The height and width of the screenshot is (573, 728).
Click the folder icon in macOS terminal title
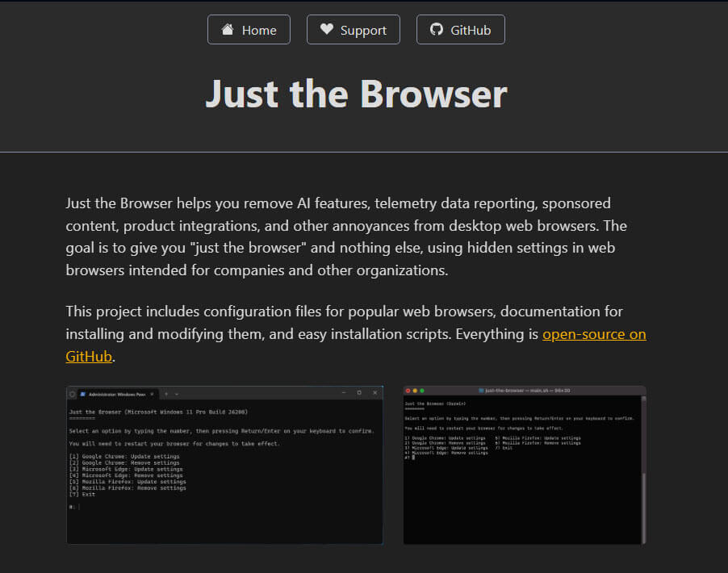pyautogui.click(x=481, y=391)
